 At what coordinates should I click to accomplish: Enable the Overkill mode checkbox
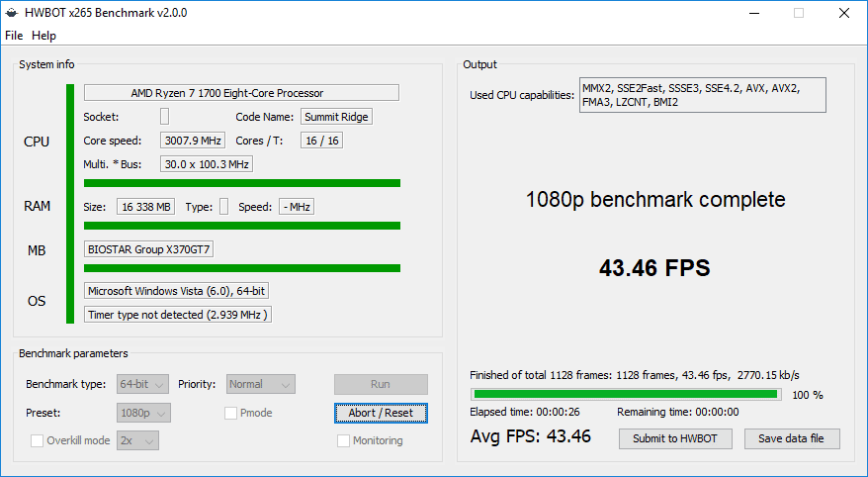(38, 440)
